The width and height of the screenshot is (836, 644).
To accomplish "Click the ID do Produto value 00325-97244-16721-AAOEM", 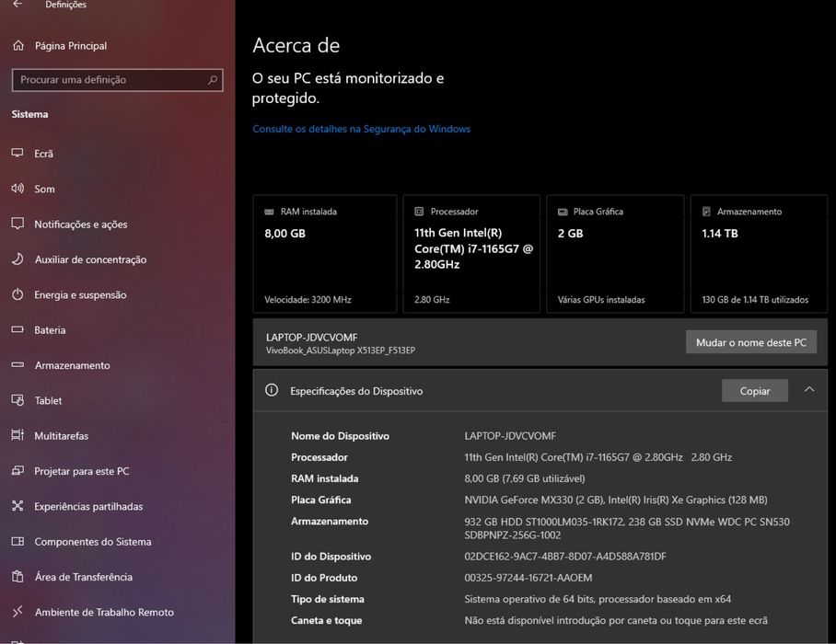I will click(528, 578).
